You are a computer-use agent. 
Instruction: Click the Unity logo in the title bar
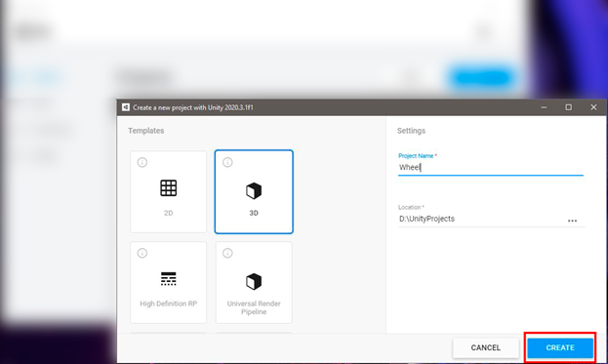click(126, 107)
